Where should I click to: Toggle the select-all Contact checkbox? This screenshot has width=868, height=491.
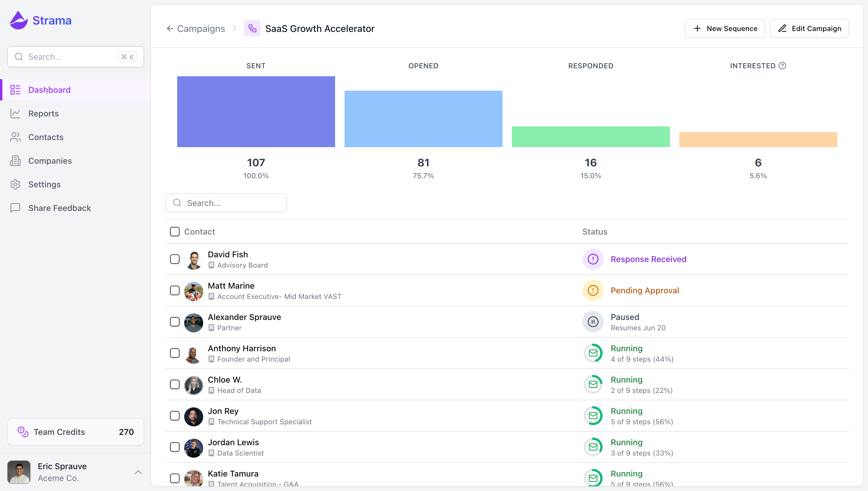click(174, 232)
